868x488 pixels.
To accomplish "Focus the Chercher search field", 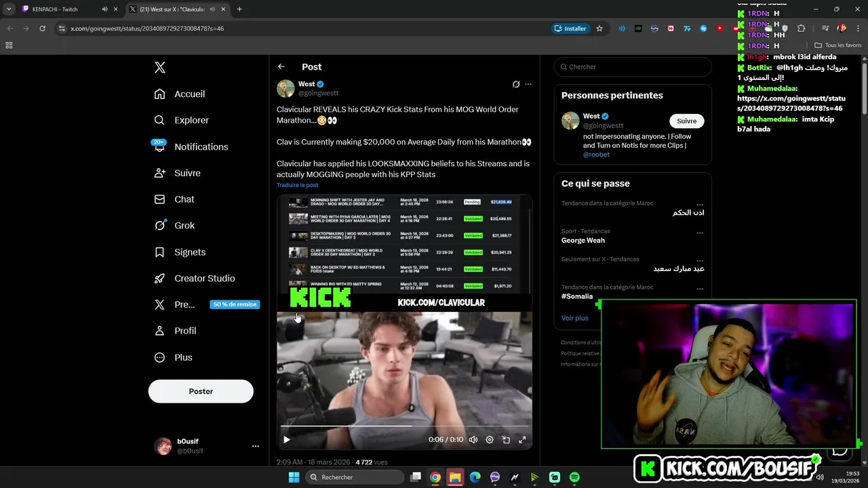I will [x=633, y=66].
